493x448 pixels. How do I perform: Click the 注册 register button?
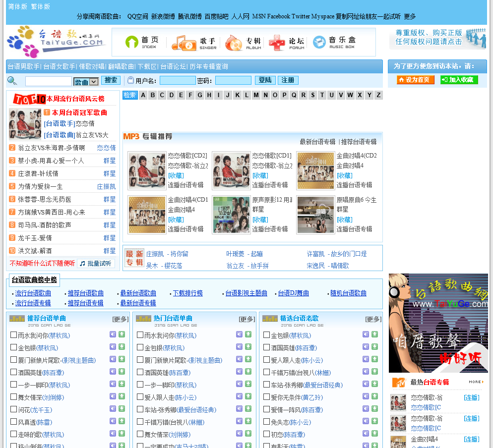tap(288, 80)
